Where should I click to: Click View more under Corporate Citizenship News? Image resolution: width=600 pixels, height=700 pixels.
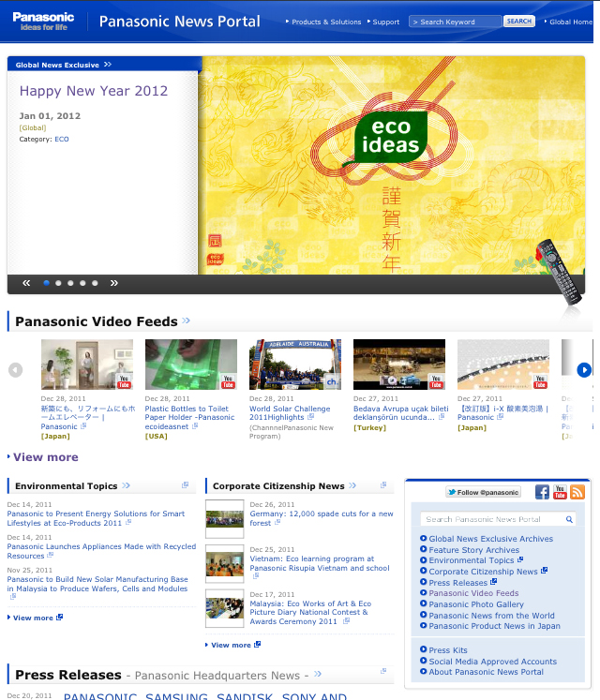point(231,645)
